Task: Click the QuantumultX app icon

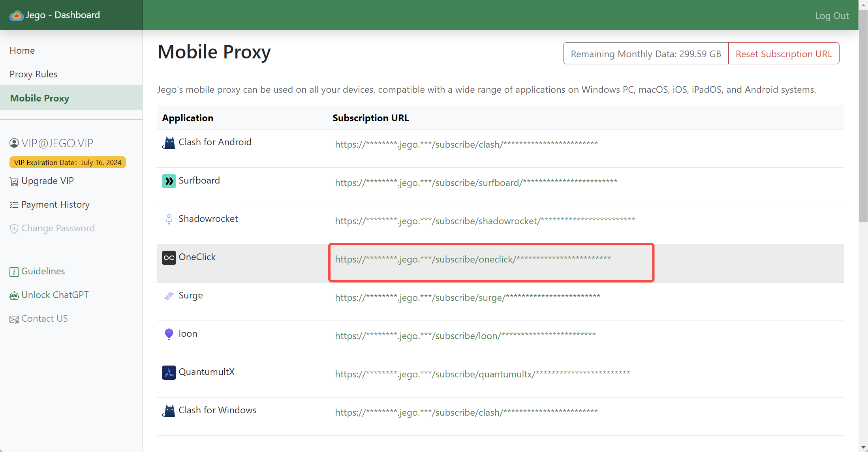Action: [x=169, y=372]
